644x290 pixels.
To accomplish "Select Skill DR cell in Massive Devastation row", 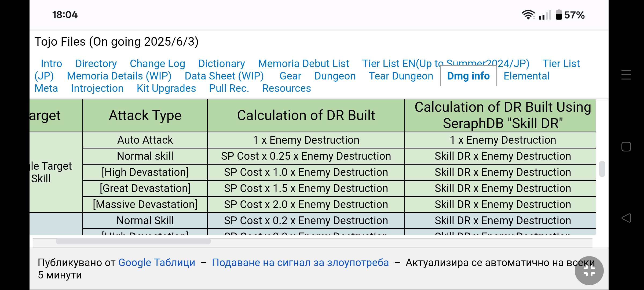I will [x=500, y=204].
